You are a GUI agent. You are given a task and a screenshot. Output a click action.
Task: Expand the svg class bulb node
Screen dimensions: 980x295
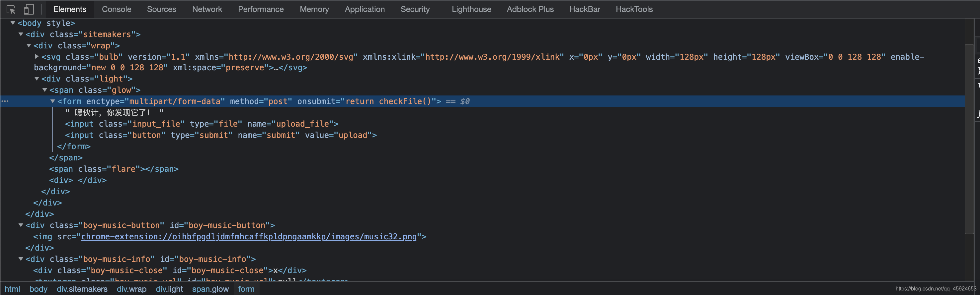coord(37,57)
